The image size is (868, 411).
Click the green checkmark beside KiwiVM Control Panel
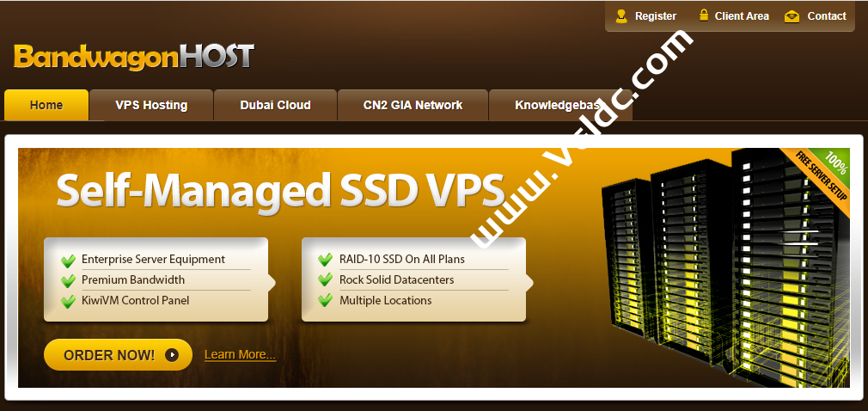(69, 301)
